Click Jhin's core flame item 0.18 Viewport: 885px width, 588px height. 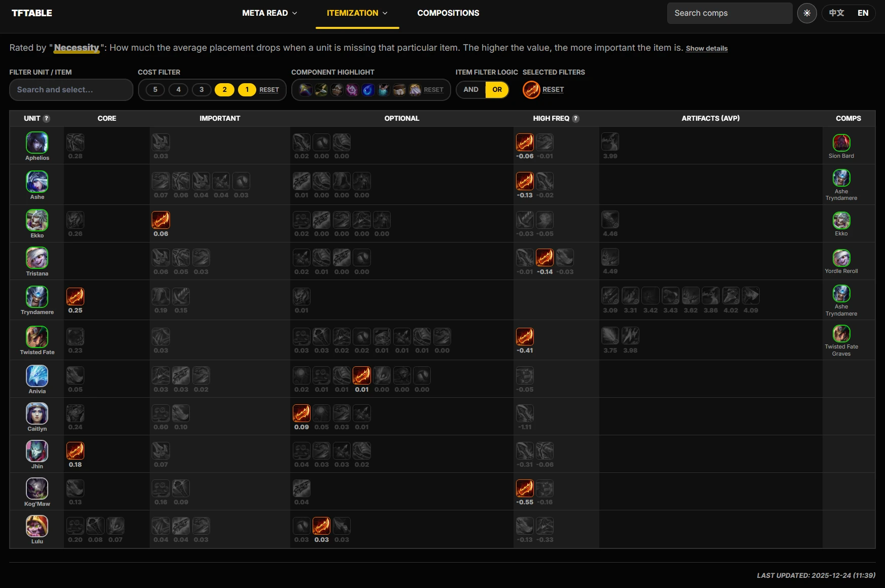coord(75,451)
